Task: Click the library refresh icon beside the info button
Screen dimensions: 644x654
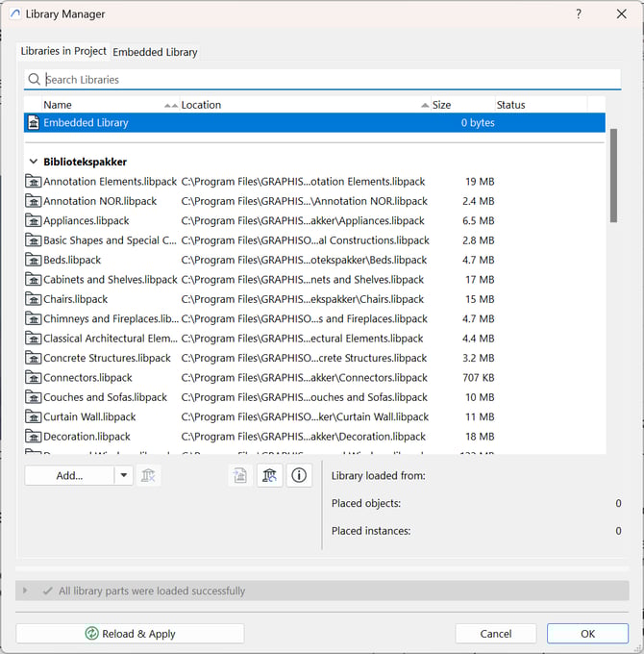Action: [x=270, y=475]
